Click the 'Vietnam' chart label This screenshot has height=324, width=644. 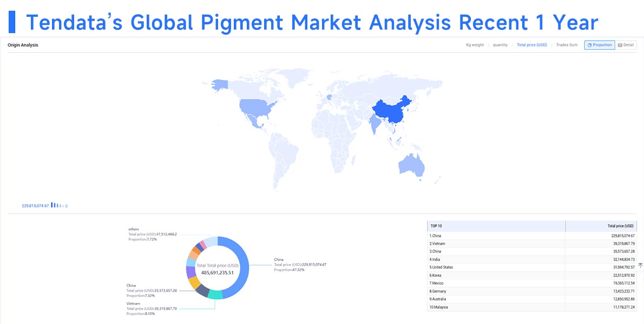click(x=133, y=303)
